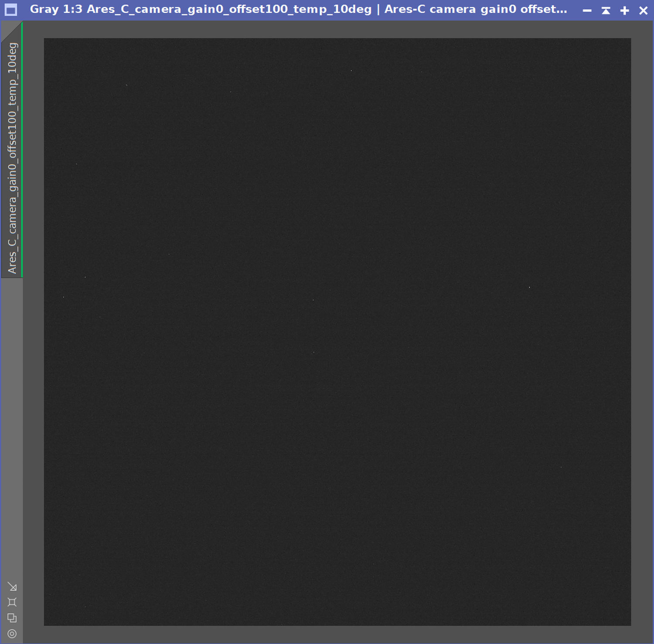
Task: Click the concentric circles icon in sidebar
Action: point(12,634)
